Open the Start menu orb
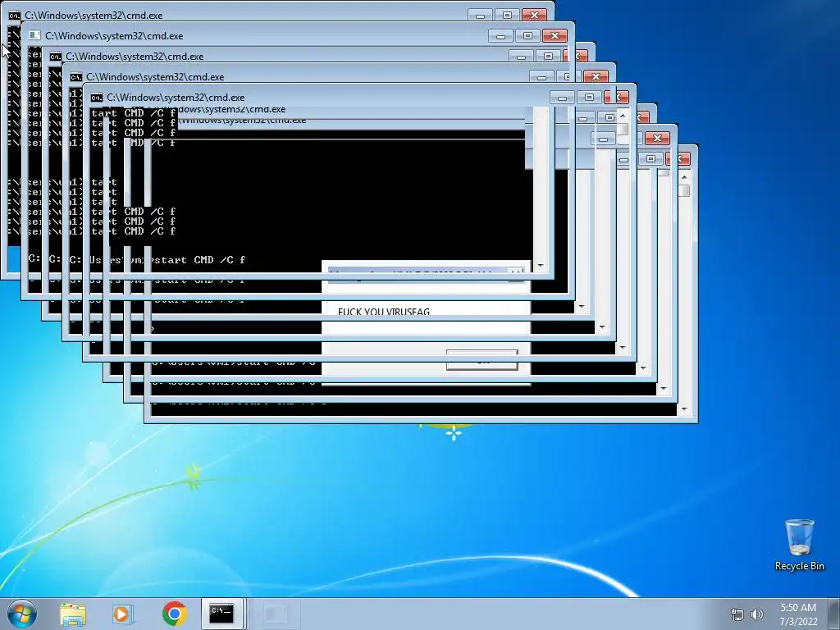This screenshot has height=630, width=840. pyautogui.click(x=21, y=614)
